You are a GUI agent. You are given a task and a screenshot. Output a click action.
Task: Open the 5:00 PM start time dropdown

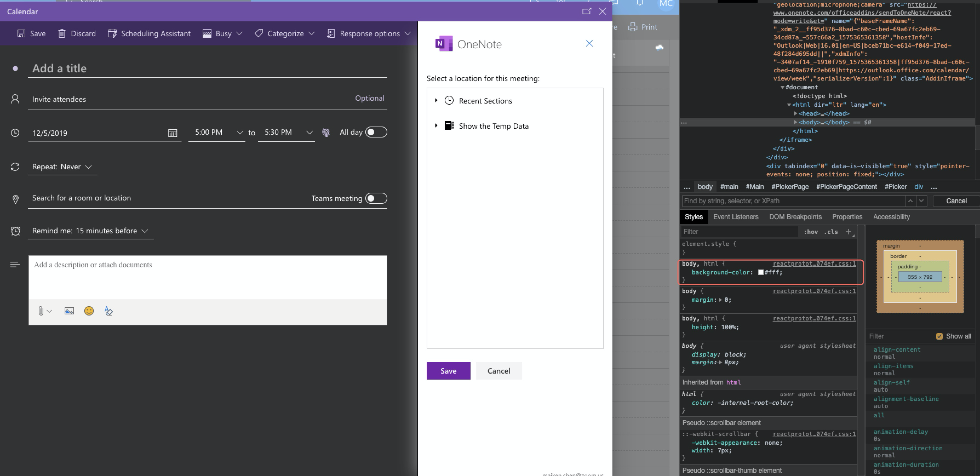click(240, 132)
